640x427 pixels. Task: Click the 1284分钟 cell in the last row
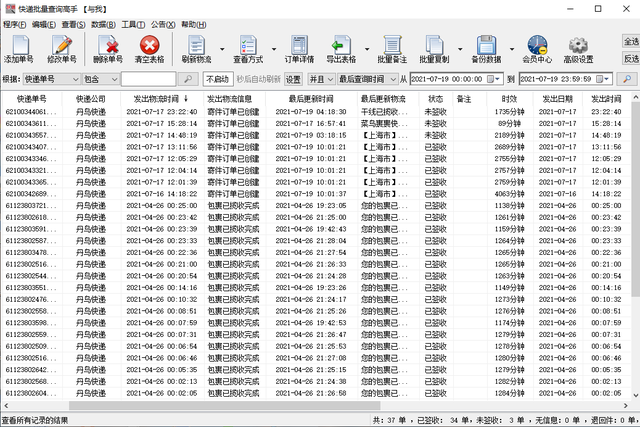point(509,394)
